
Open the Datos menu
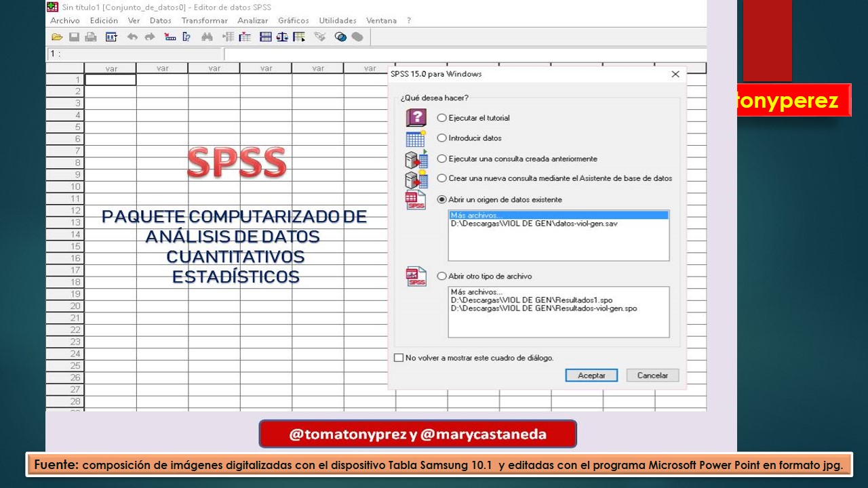[x=161, y=20]
